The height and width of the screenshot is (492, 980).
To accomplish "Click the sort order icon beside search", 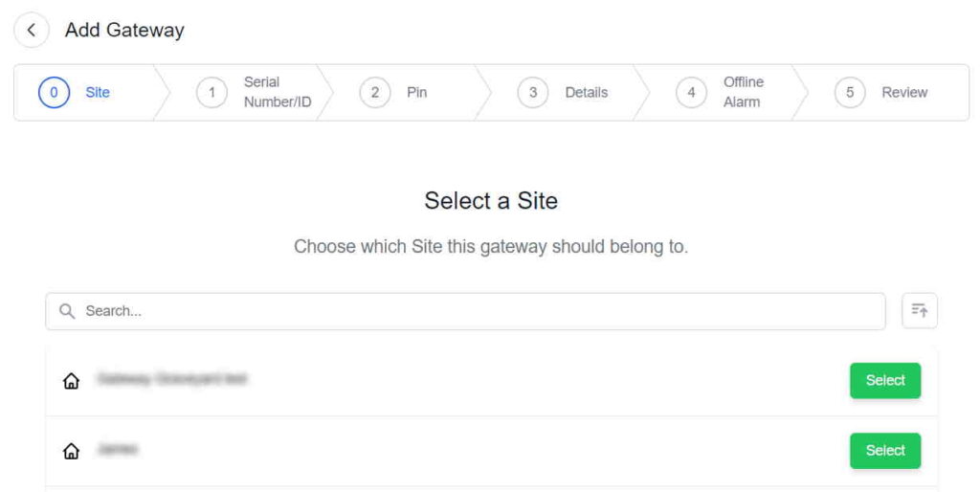I will click(x=920, y=310).
